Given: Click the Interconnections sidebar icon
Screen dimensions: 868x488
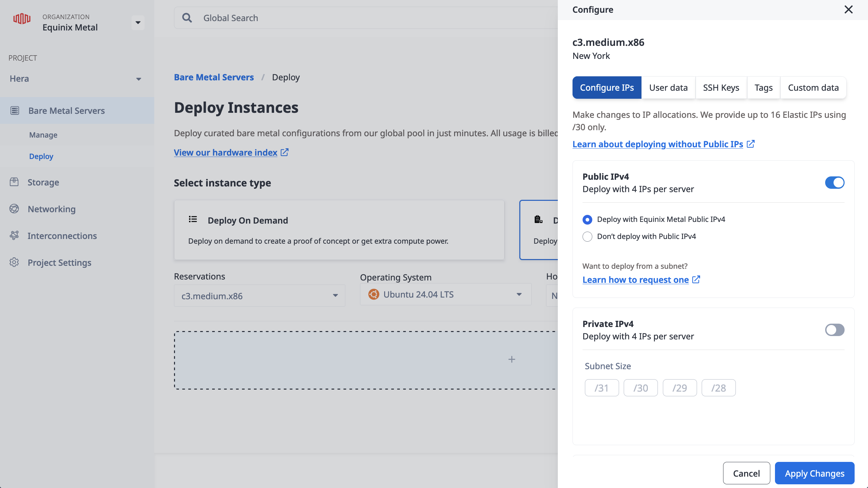Looking at the screenshot, I should click(x=14, y=236).
